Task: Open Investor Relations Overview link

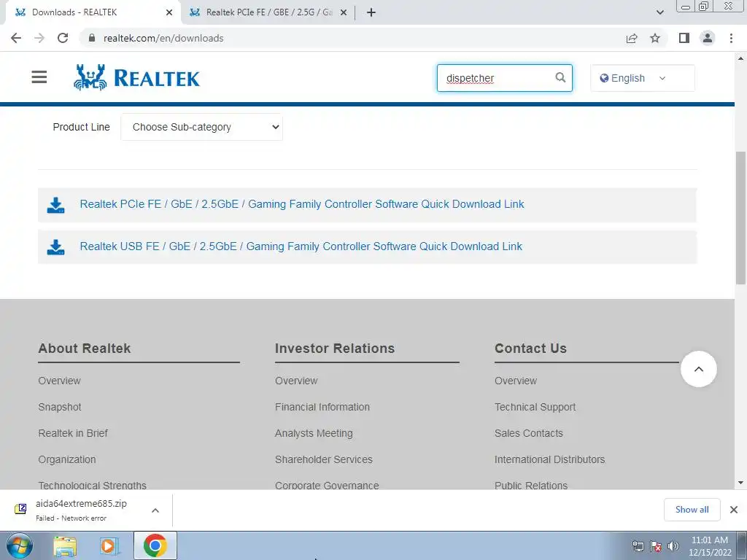Action: 296,381
